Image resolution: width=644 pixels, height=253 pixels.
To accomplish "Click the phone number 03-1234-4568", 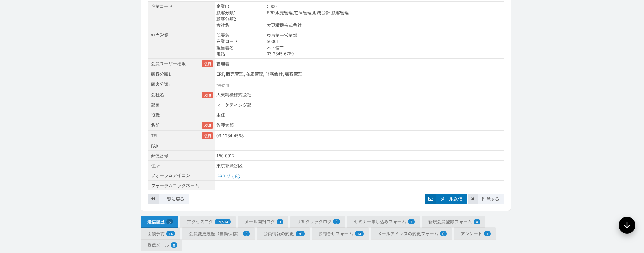I will [230, 136].
